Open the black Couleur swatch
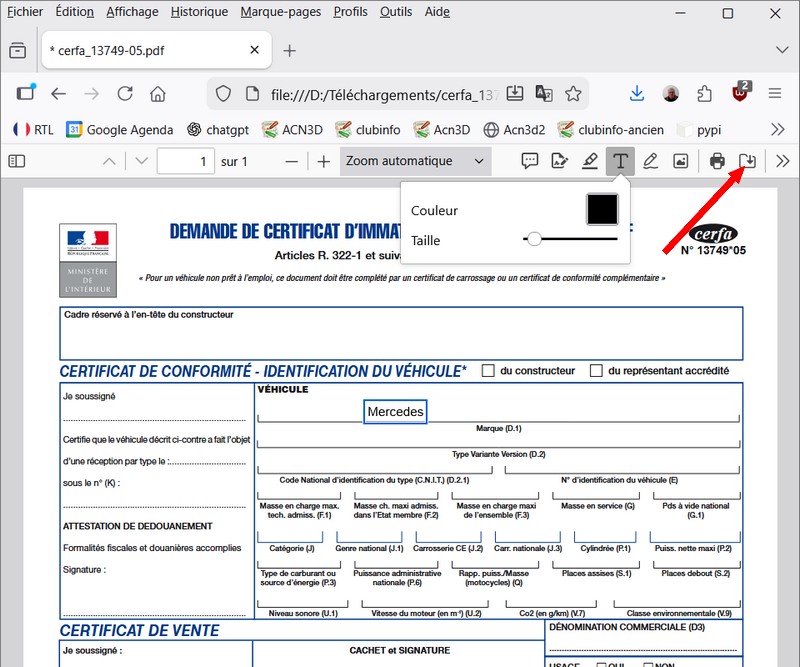The image size is (800, 667). [602, 210]
